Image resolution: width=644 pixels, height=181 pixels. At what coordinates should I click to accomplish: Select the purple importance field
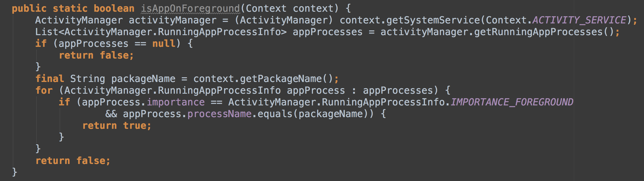(176, 102)
